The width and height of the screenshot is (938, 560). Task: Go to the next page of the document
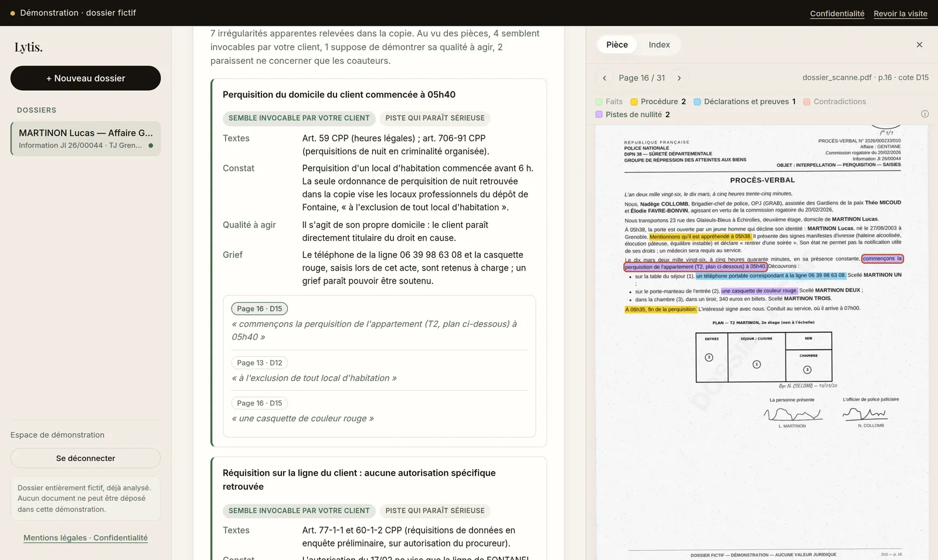[x=679, y=78]
